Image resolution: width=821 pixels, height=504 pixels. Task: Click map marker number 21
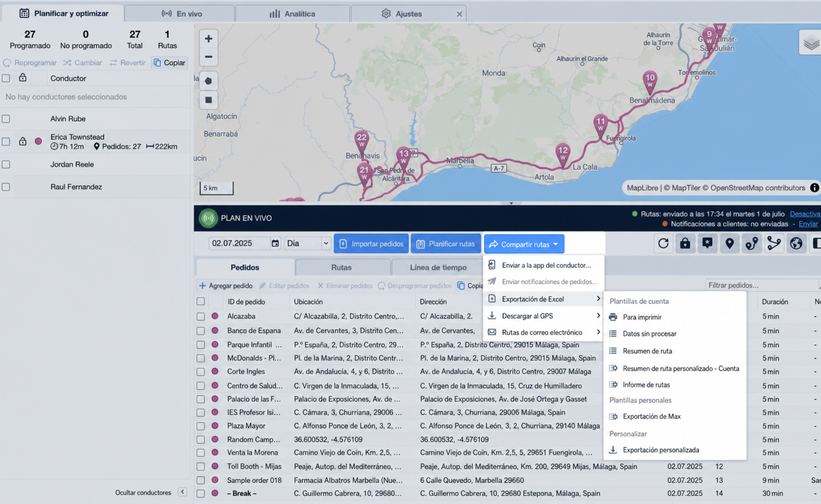point(364,175)
